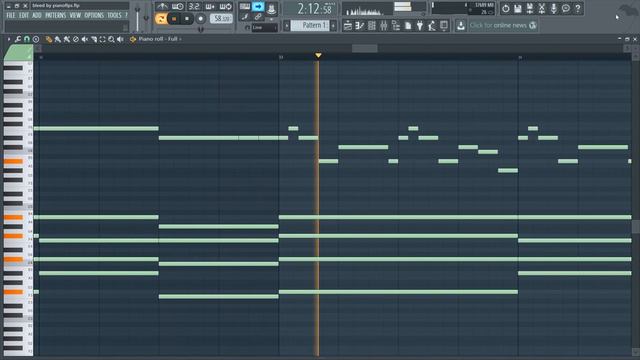Viewport: 640px width, 360px height.
Task: Click the document page icon in view toolbar
Action: click(408, 26)
